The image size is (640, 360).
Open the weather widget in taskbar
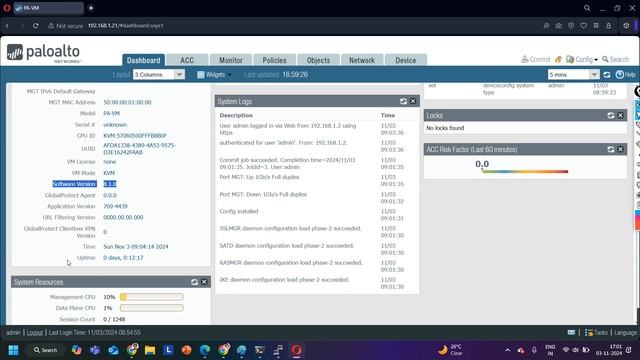coord(451,350)
